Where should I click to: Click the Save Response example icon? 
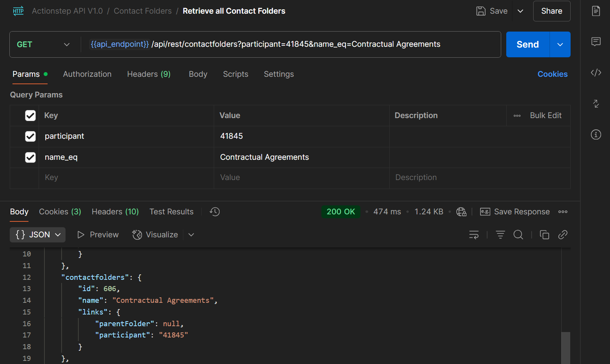485,212
